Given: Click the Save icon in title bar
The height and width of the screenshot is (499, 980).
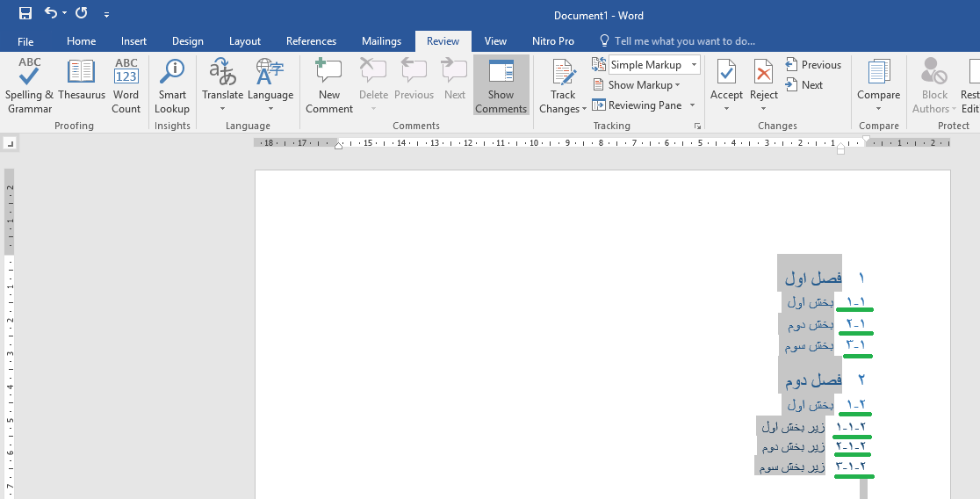Looking at the screenshot, I should pyautogui.click(x=25, y=14).
